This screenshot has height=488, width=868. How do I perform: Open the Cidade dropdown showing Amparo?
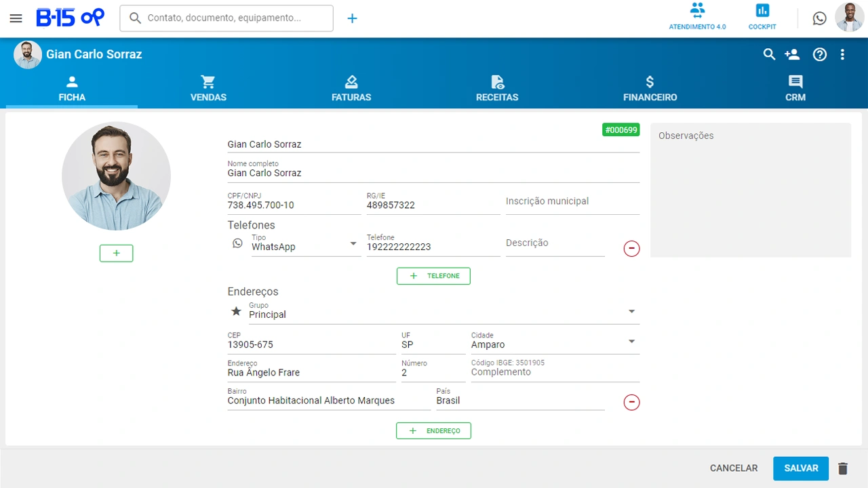click(631, 342)
